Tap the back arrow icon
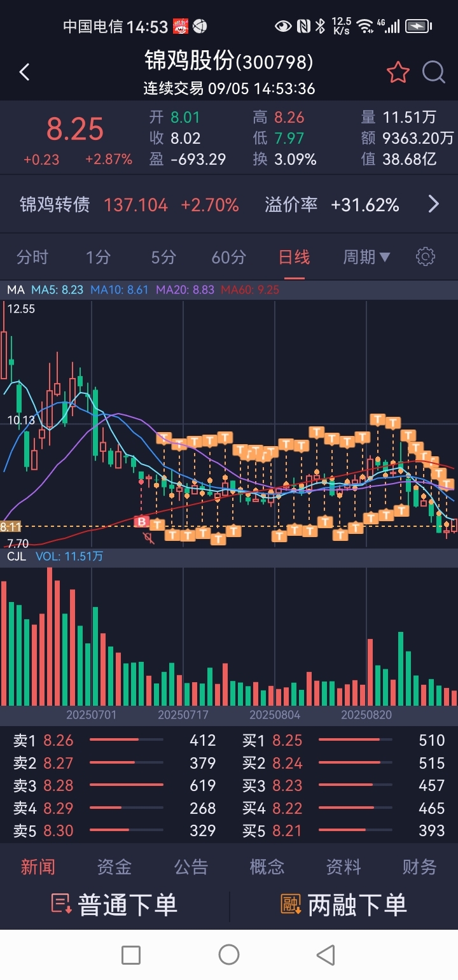 [x=24, y=73]
